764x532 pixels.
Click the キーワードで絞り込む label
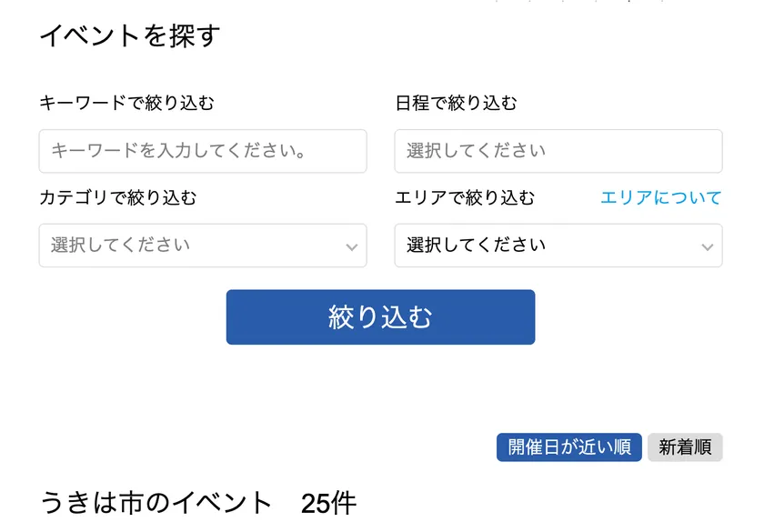[126, 103]
